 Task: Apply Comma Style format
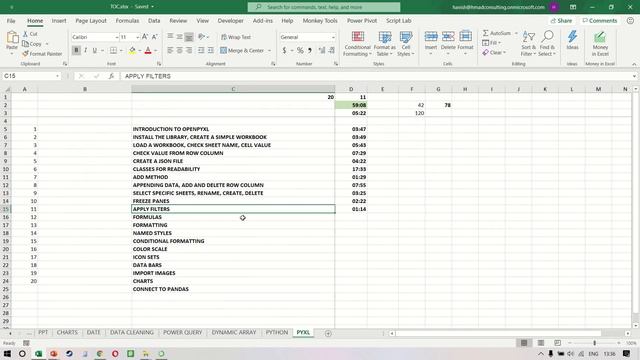(310, 51)
